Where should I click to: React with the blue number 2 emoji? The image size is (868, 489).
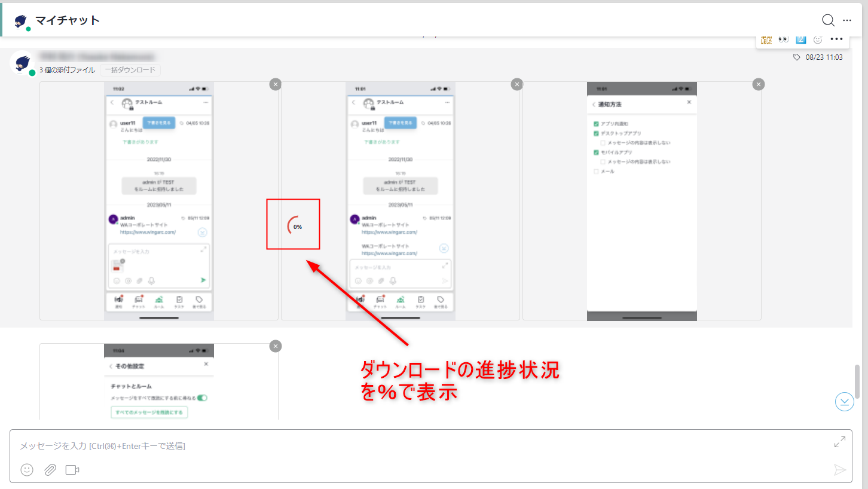(801, 39)
